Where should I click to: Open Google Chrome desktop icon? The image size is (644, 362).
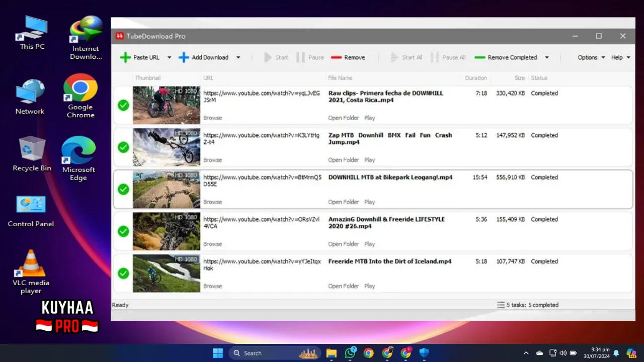(x=80, y=96)
